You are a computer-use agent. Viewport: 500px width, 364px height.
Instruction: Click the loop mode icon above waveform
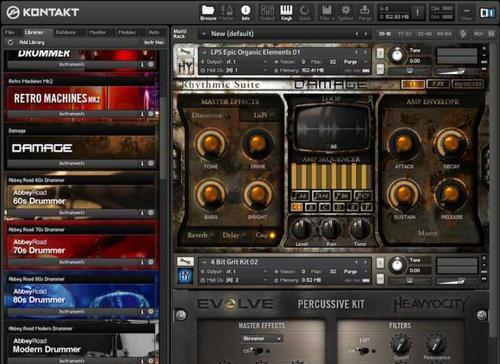[369, 99]
